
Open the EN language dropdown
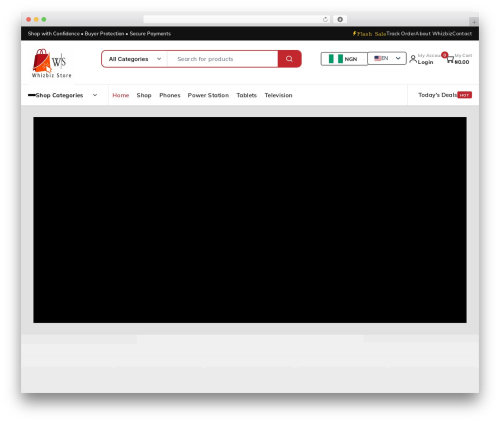(x=387, y=58)
